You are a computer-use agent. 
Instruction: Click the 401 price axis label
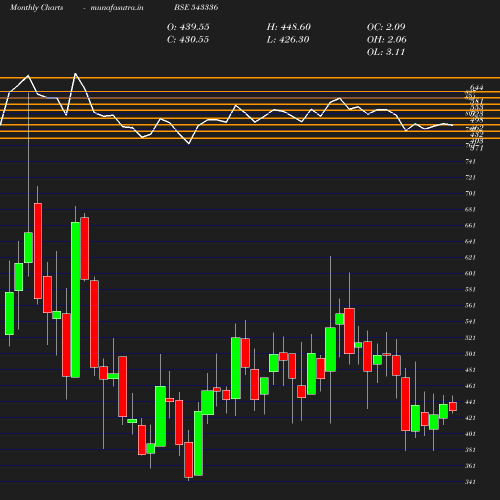click(x=470, y=434)
